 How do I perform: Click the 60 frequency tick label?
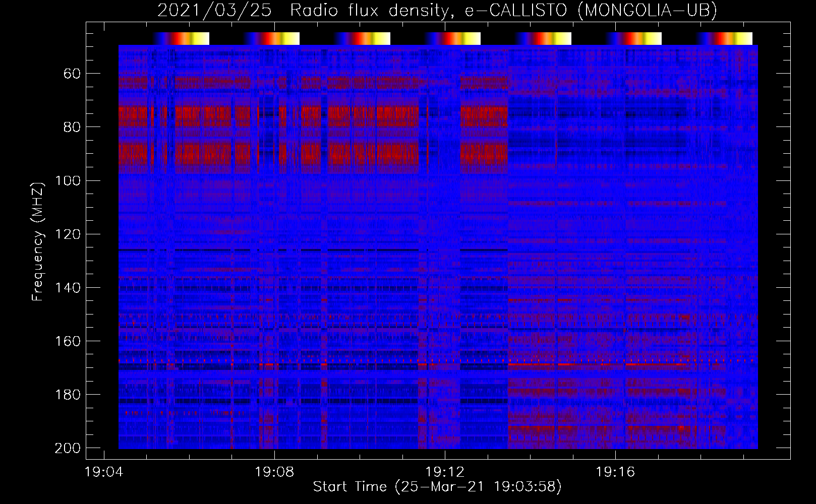click(72, 74)
